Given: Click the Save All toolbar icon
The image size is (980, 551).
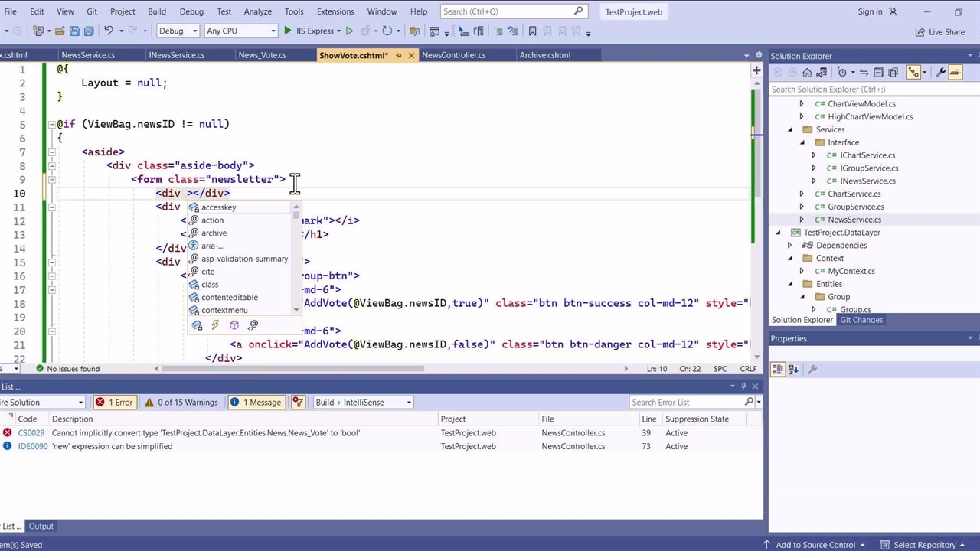Looking at the screenshot, I should [x=89, y=31].
